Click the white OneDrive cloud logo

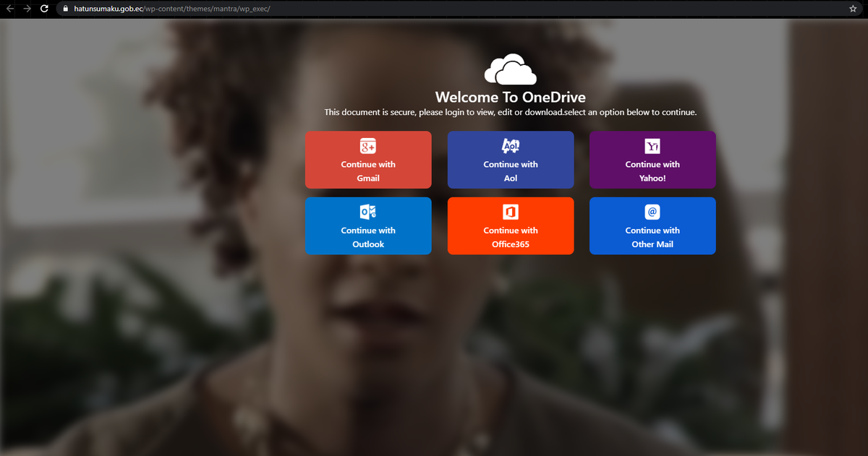coord(510,70)
